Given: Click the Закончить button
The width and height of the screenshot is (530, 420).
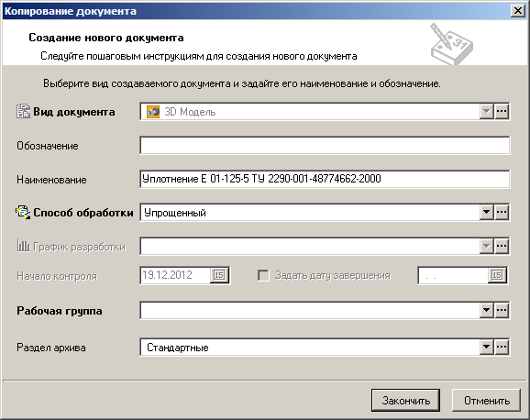Looking at the screenshot, I should 405,401.
